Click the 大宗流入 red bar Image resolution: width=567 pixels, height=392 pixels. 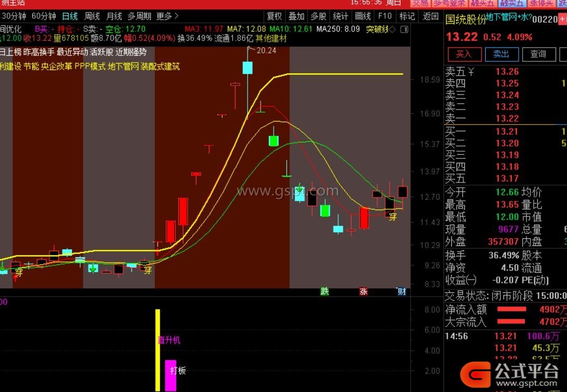point(511,321)
